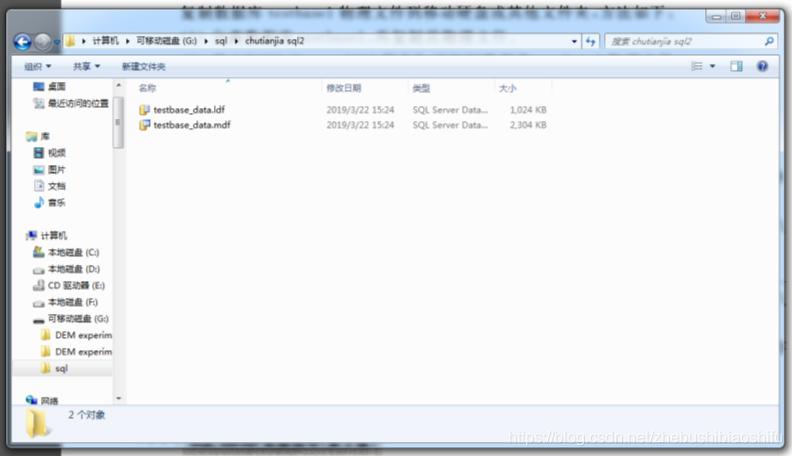
Task: Click the 2,304 KB size cell
Action: (x=528, y=125)
